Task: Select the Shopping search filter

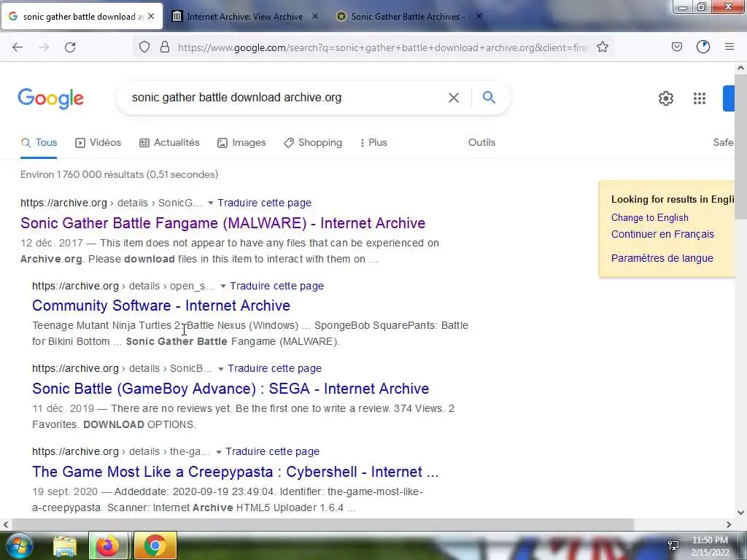Action: [313, 142]
